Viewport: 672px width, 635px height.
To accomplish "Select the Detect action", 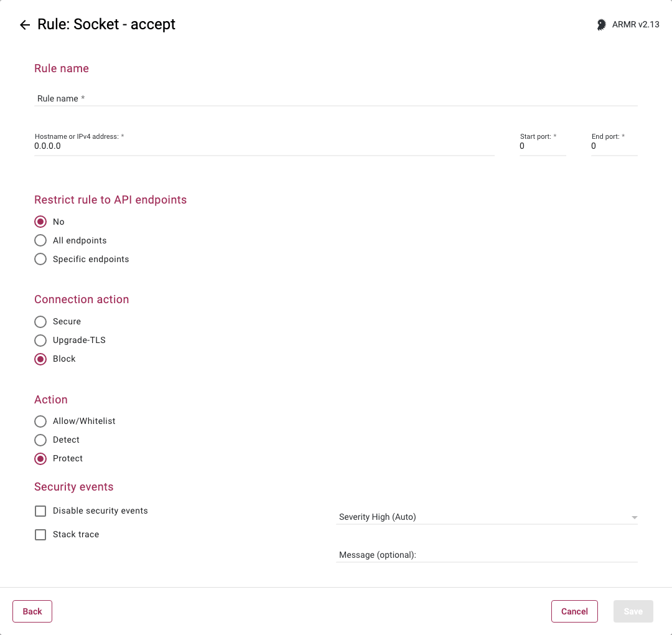I will (x=40, y=440).
